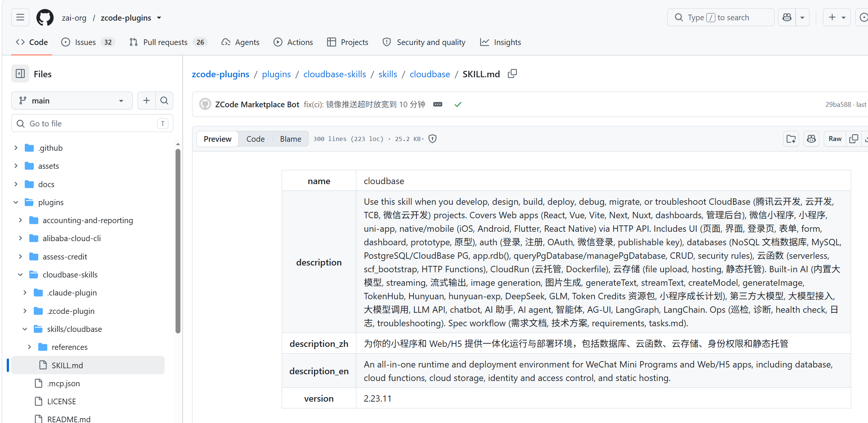Open the issues icon at header right edge

[x=863, y=17]
